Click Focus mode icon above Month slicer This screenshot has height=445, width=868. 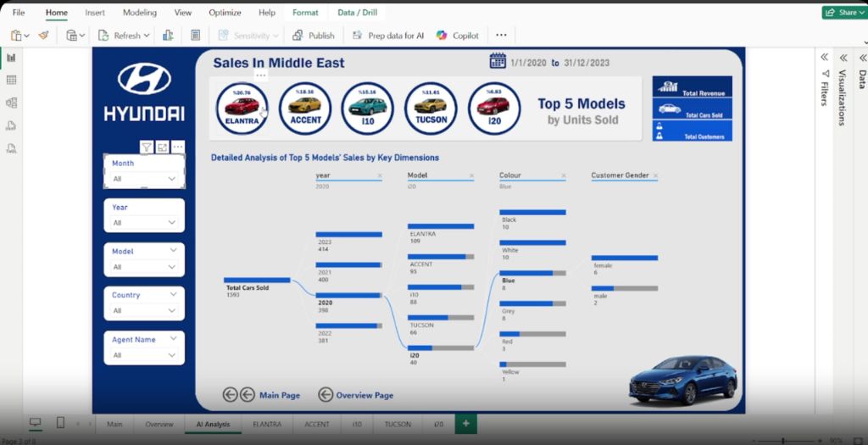[x=162, y=147]
